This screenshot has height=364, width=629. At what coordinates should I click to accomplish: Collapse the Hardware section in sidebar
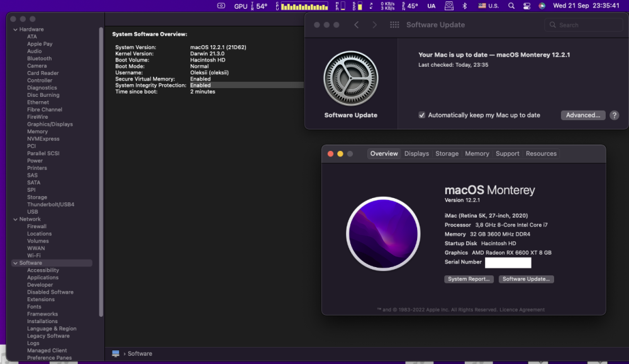coord(15,30)
